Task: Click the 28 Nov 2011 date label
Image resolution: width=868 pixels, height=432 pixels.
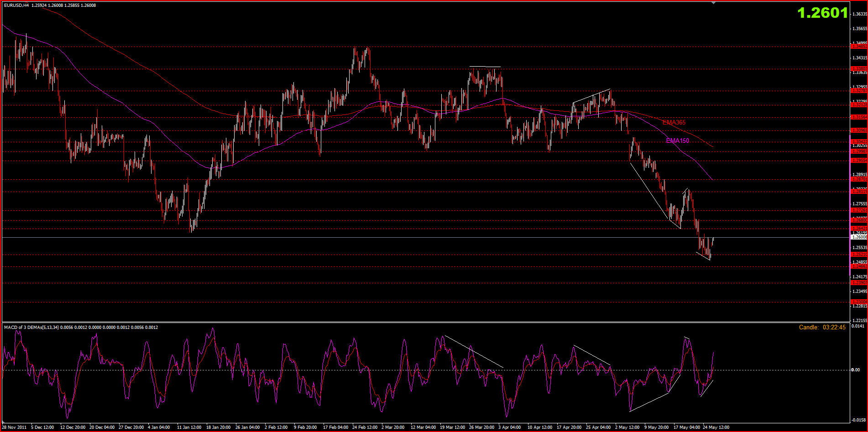Action: coord(15,427)
